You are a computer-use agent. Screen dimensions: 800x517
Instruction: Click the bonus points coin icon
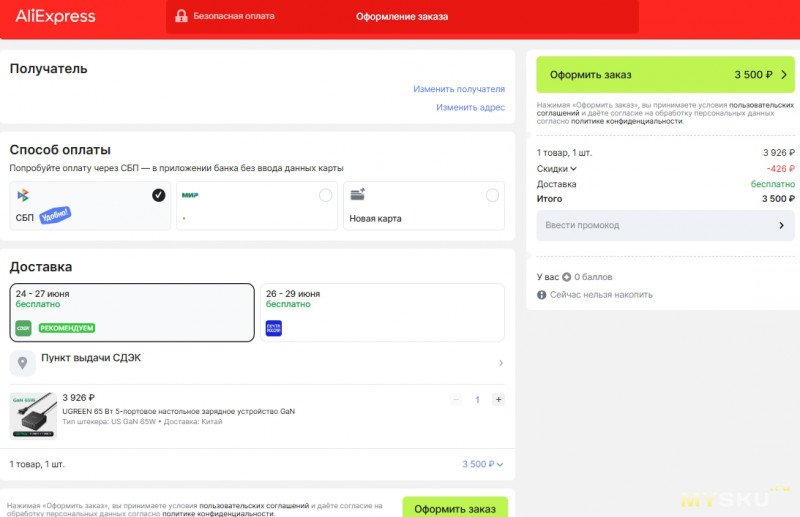566,277
